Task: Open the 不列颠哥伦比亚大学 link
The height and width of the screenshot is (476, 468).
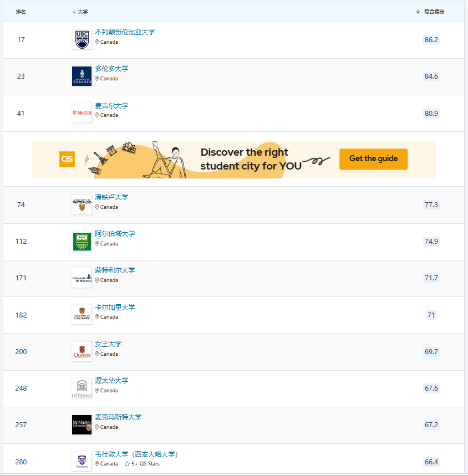Action: tap(125, 32)
